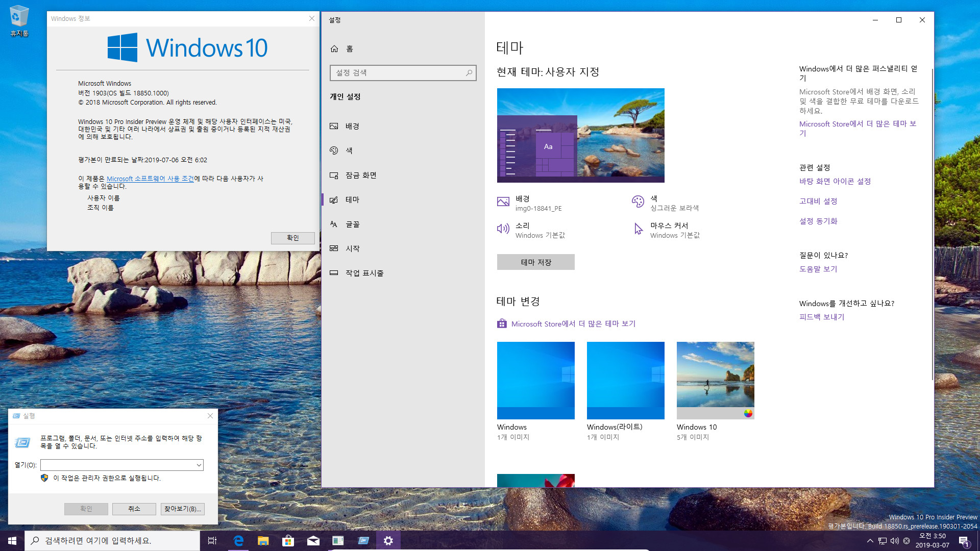Open the Windows Start menu
The width and height of the screenshot is (980, 551).
tap(12, 541)
